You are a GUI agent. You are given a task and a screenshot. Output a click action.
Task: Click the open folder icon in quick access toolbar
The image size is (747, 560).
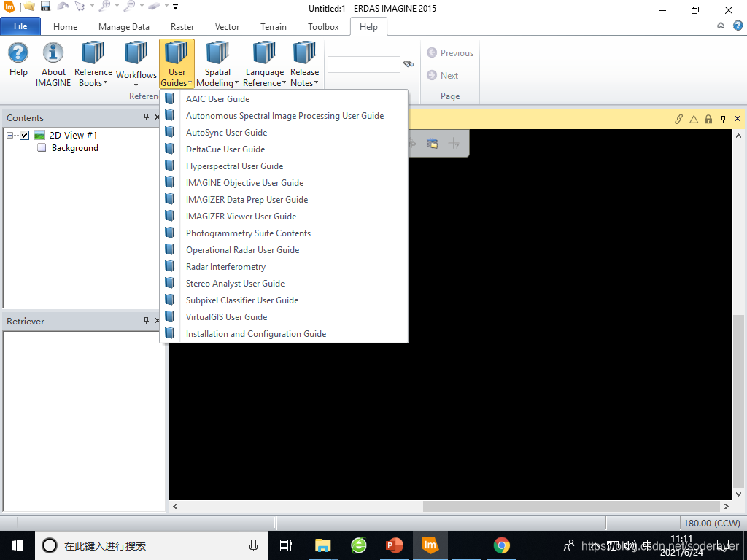29,7
